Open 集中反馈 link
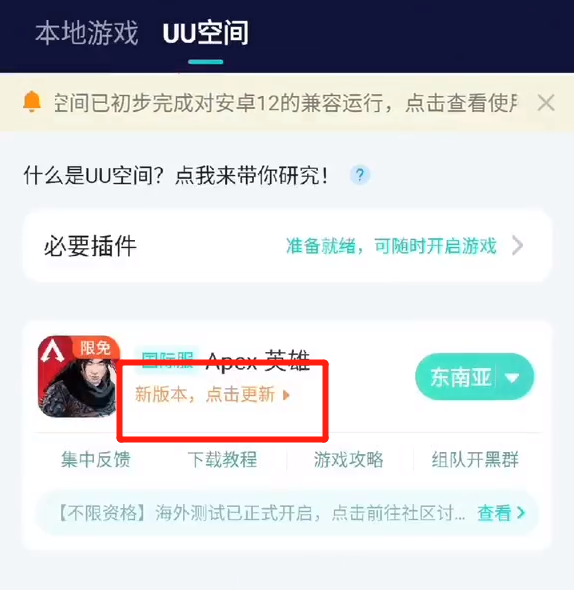 (96, 459)
